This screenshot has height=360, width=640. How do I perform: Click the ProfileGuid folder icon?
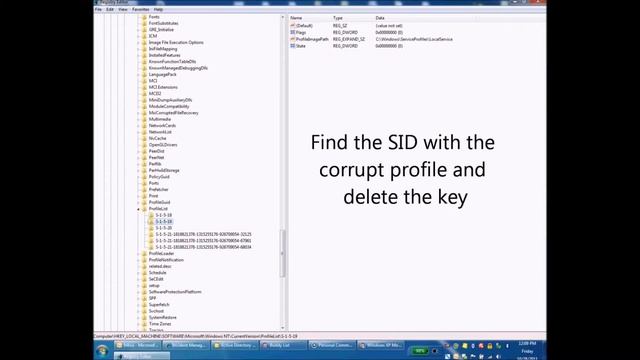coord(144,202)
